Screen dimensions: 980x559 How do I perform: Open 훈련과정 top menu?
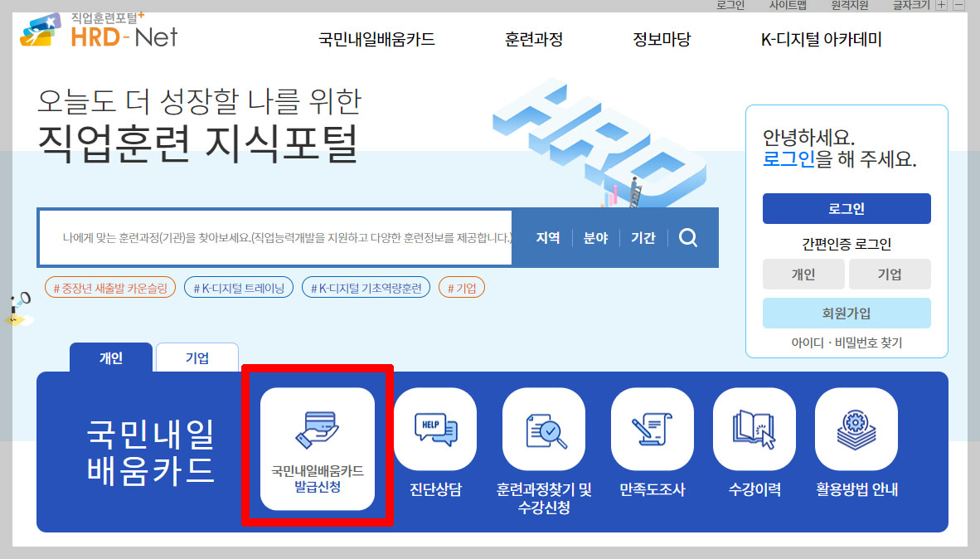tap(534, 39)
